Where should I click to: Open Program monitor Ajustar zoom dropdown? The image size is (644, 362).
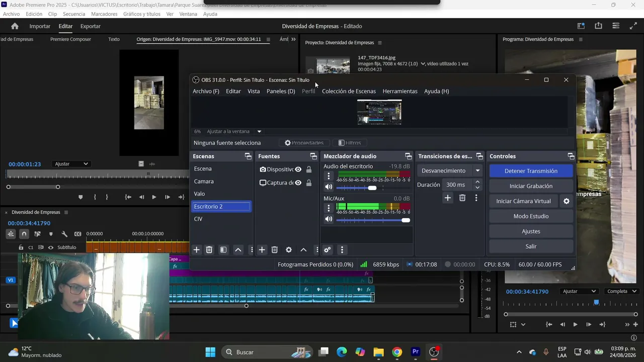tap(579, 292)
